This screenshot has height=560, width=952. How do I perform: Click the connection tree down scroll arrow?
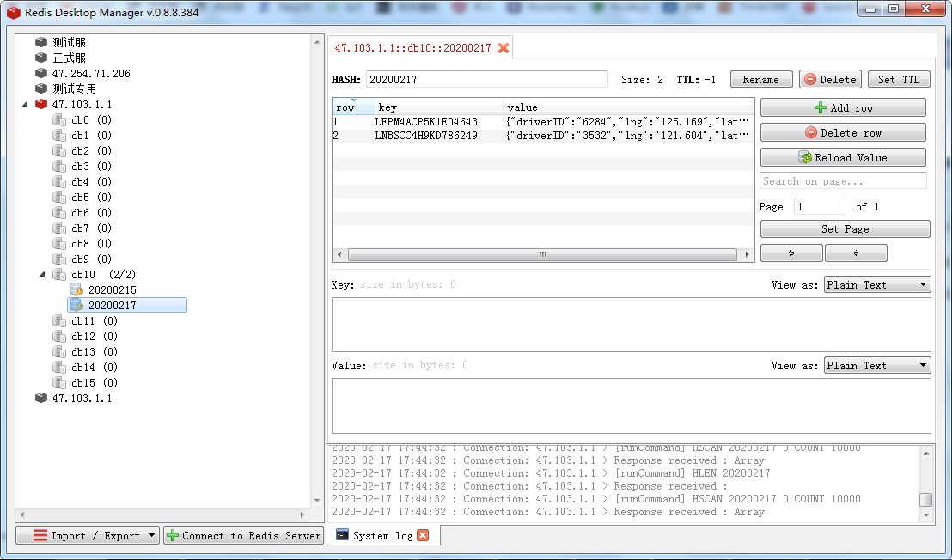point(317,501)
